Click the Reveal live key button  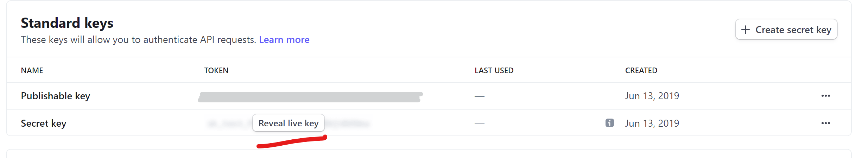(x=289, y=123)
